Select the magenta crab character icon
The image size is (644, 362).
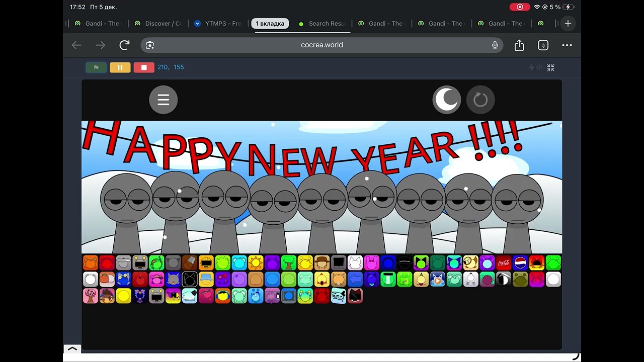tap(537, 279)
